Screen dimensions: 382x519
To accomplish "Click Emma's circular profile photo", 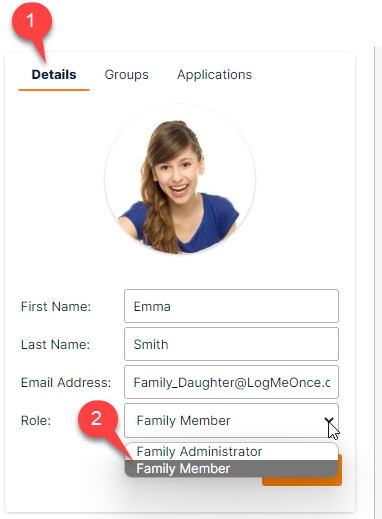I will click(180, 179).
